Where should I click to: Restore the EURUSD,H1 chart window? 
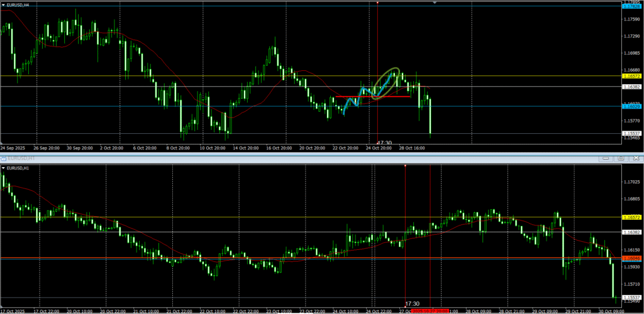619,158
